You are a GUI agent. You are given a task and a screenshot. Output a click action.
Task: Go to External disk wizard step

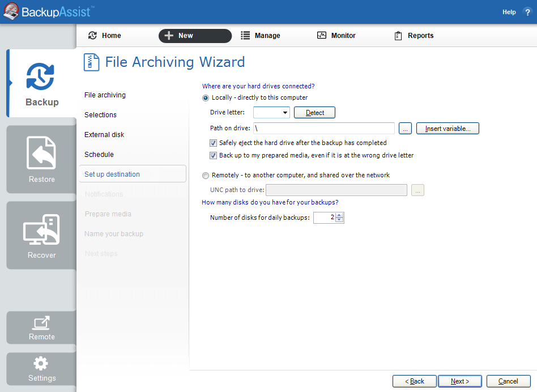tap(104, 135)
